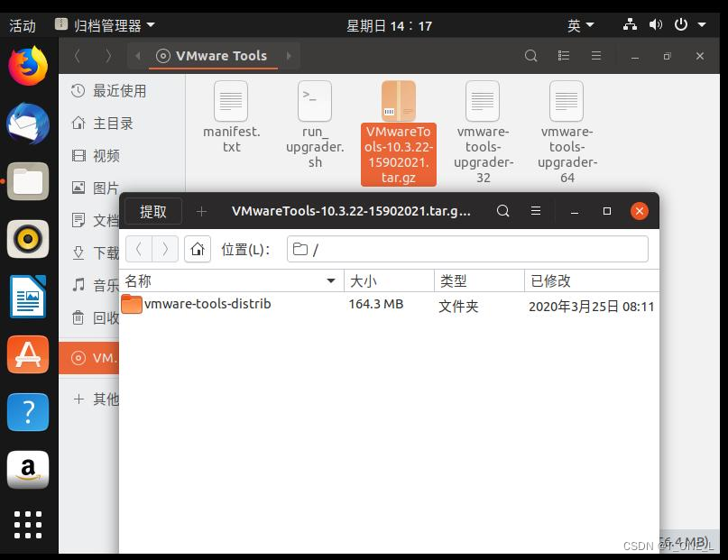Open search in the archive manager window

coord(502,211)
